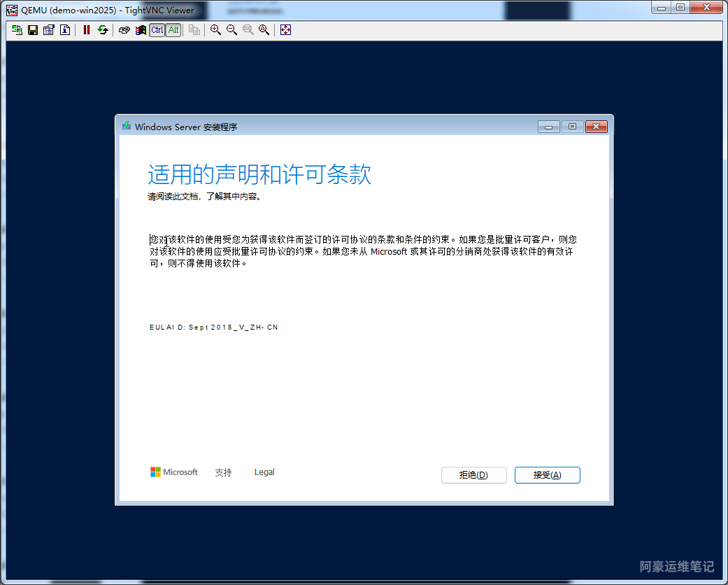Toggle the Ctrl key button
The height and width of the screenshot is (585, 728).
(157, 30)
